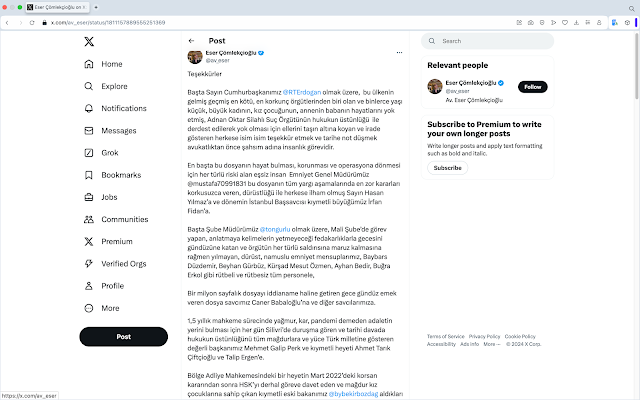The image size is (640, 400).
Task: Open Communities in the sidebar
Action: tap(116, 219)
